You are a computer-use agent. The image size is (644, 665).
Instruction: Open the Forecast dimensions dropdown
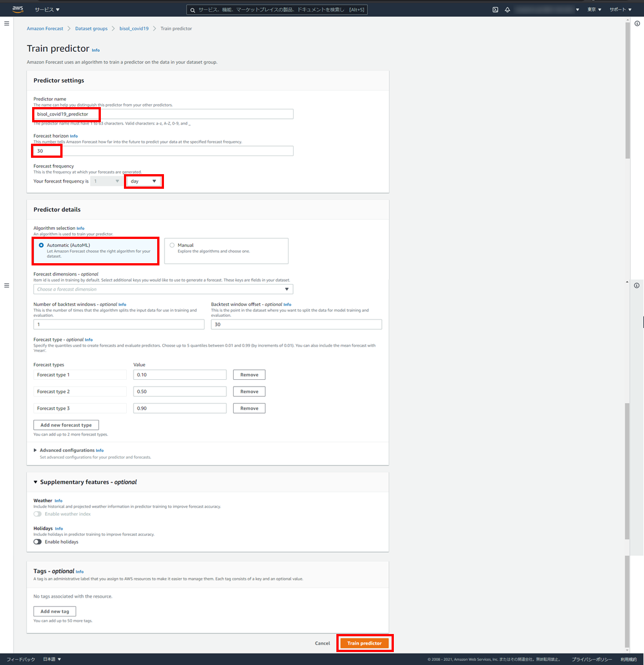coord(163,289)
